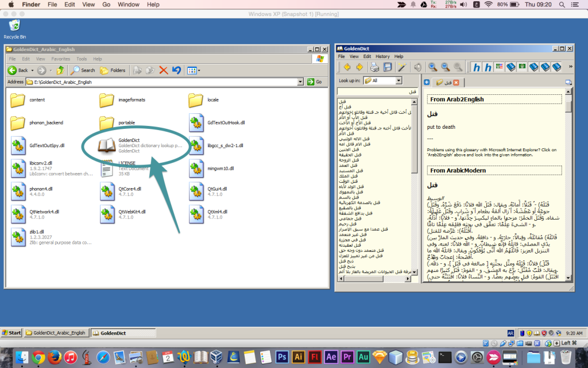The height and width of the screenshot is (368, 588).
Task: Open Firefox from the Mac dock
Action: (x=55, y=357)
